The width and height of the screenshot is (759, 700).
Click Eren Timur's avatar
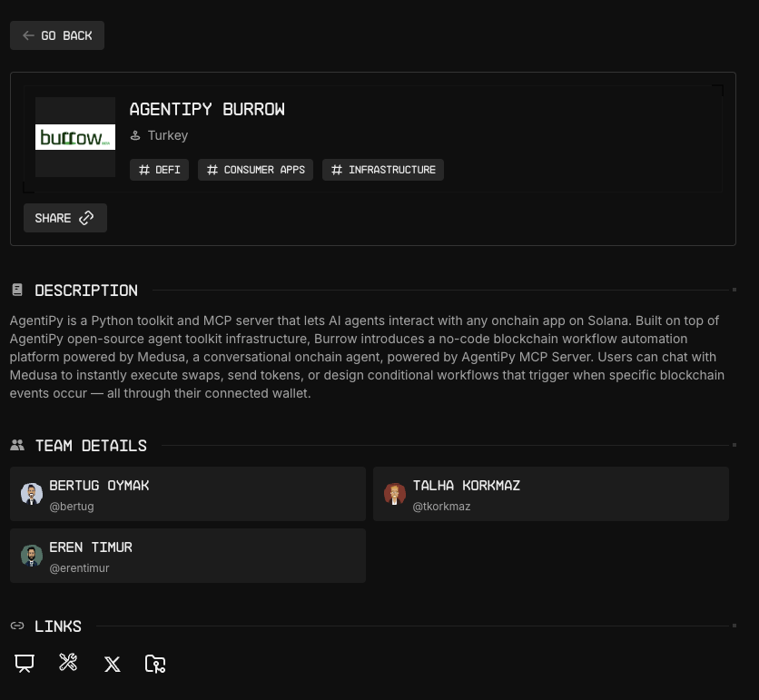(32, 556)
